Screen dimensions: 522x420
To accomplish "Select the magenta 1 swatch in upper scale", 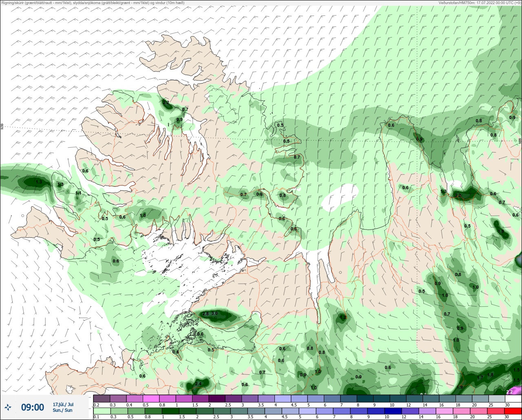I will [184, 398].
